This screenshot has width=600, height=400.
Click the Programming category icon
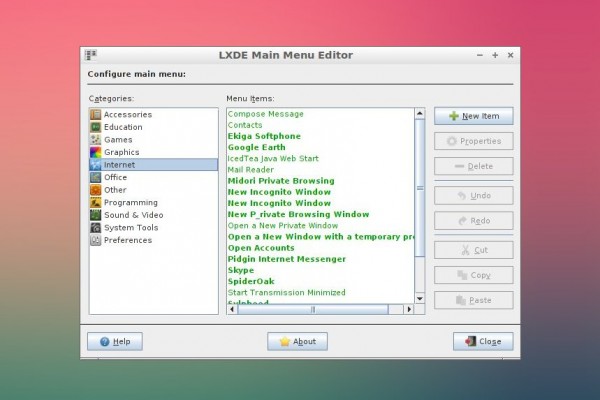(96, 202)
